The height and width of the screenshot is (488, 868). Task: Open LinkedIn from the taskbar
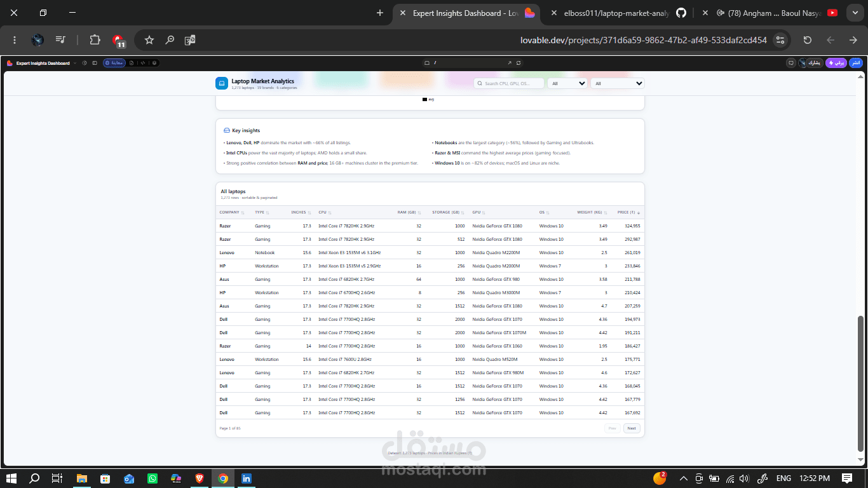247,478
